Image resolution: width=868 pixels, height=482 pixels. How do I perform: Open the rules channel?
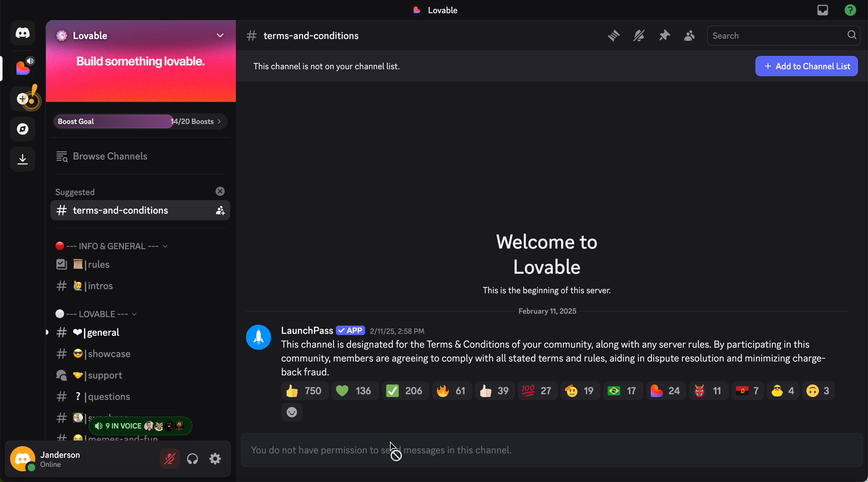tap(140, 264)
